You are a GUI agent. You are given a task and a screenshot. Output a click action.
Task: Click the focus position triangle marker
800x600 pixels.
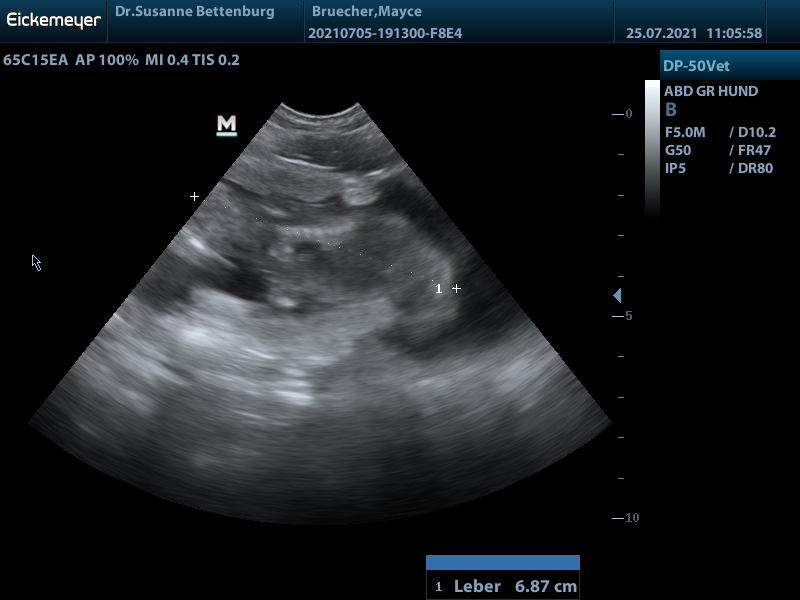617,296
